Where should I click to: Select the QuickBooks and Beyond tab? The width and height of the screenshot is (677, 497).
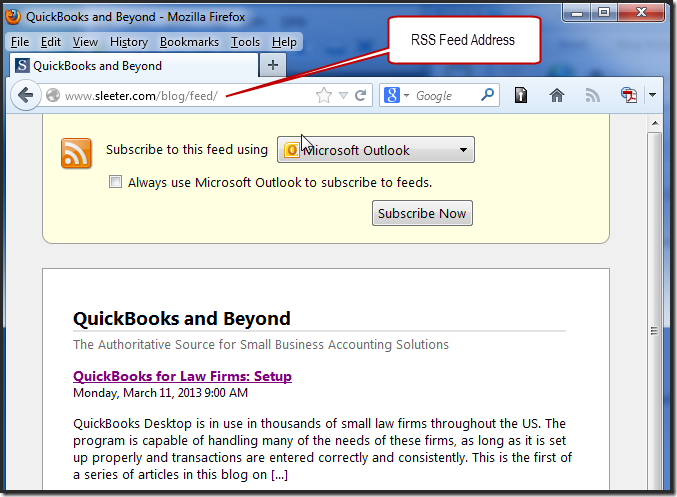[133, 66]
